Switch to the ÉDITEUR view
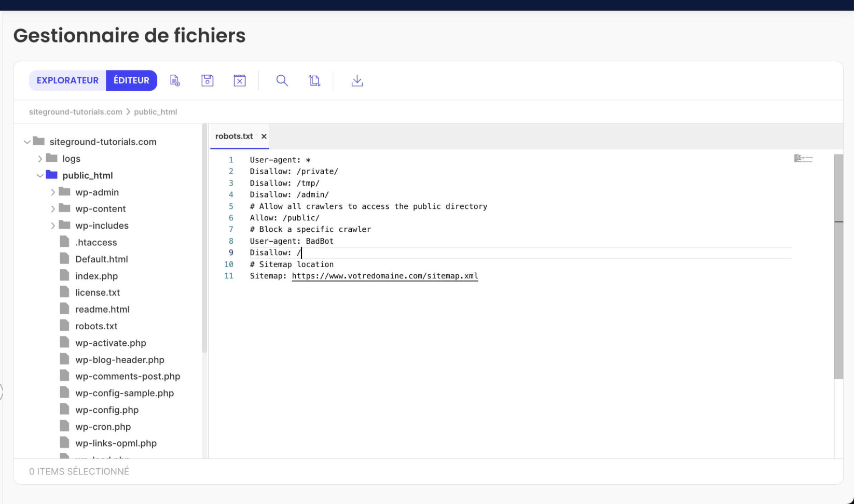 point(131,80)
